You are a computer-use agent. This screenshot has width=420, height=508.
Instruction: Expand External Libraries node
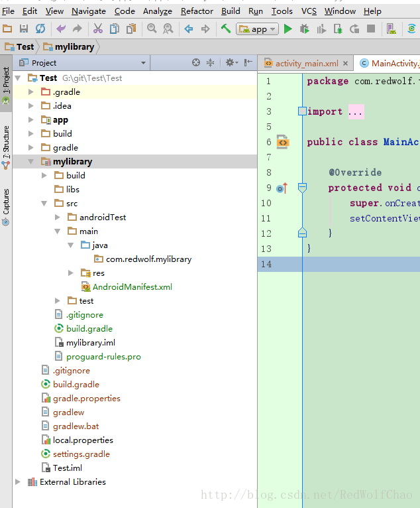[18, 482]
